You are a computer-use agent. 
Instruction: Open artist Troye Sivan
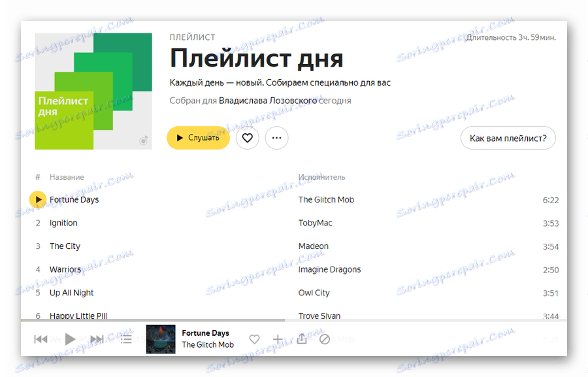[319, 316]
